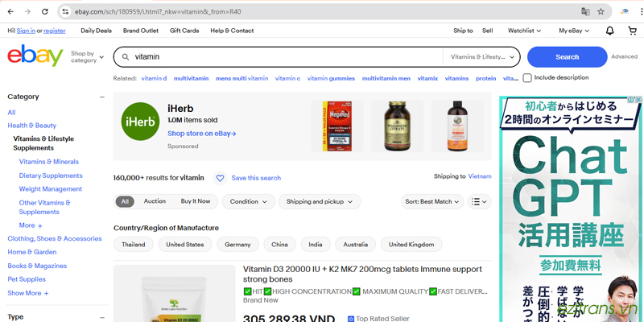Change shipping destination Vietnam
Viewport: 644px width, 322px height.
pos(480,176)
